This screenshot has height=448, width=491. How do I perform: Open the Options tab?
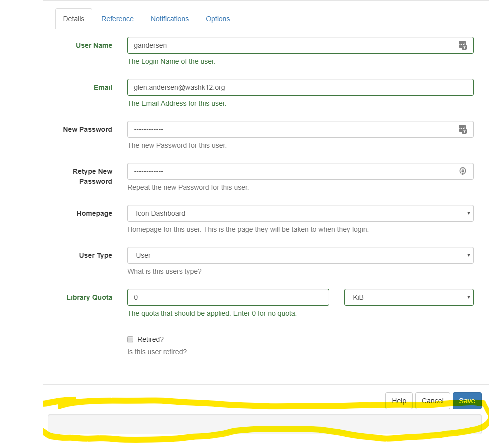(218, 19)
